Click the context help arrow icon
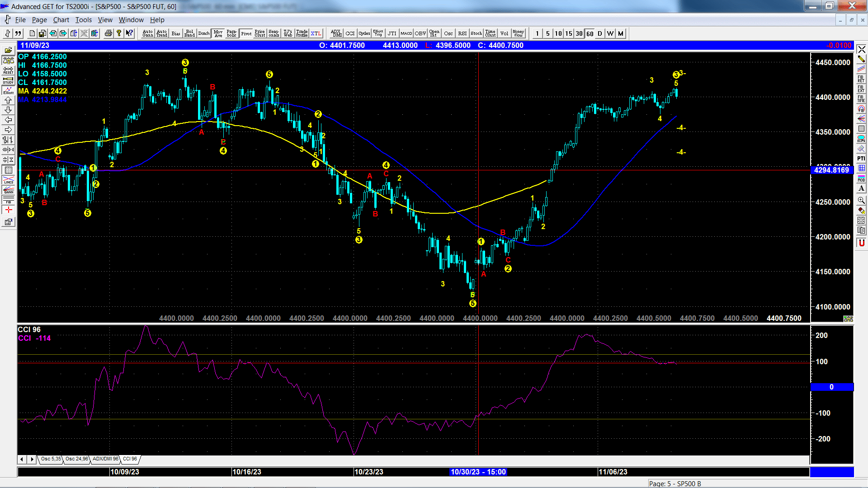The width and height of the screenshot is (868, 488). [129, 33]
